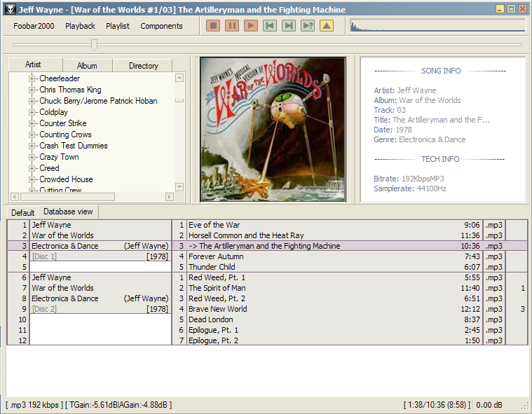Expand the Cheerleader artist node
Viewport: 532px width, 414px height.
(32, 78)
